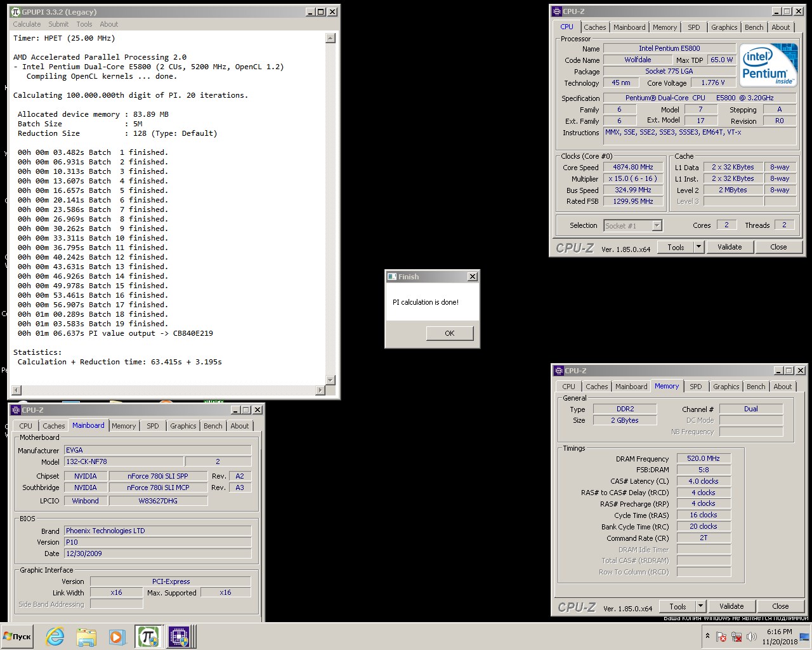Click the Start (Пуск) button
The height and width of the screenshot is (650, 812).
[x=17, y=636]
